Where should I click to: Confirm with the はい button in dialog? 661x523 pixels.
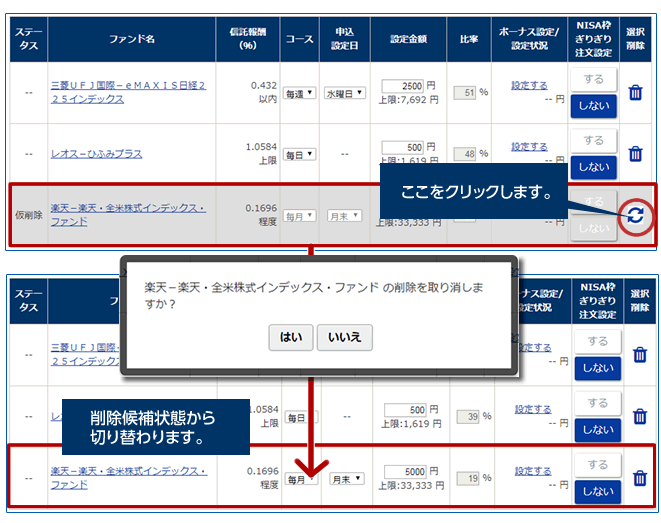(291, 337)
